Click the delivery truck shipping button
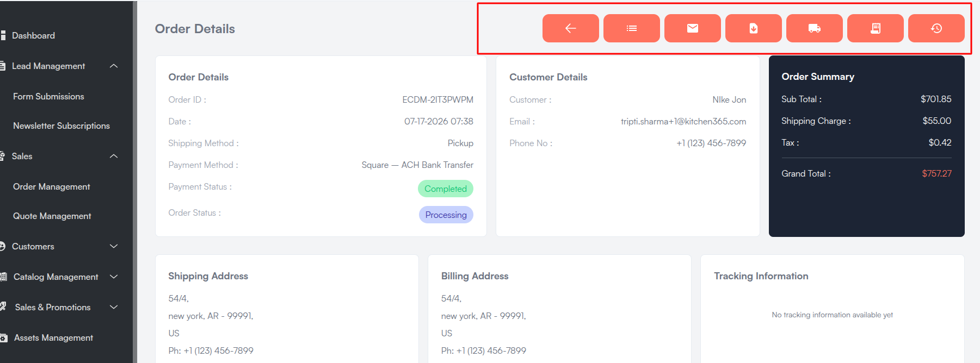This screenshot has width=980, height=363. point(814,28)
